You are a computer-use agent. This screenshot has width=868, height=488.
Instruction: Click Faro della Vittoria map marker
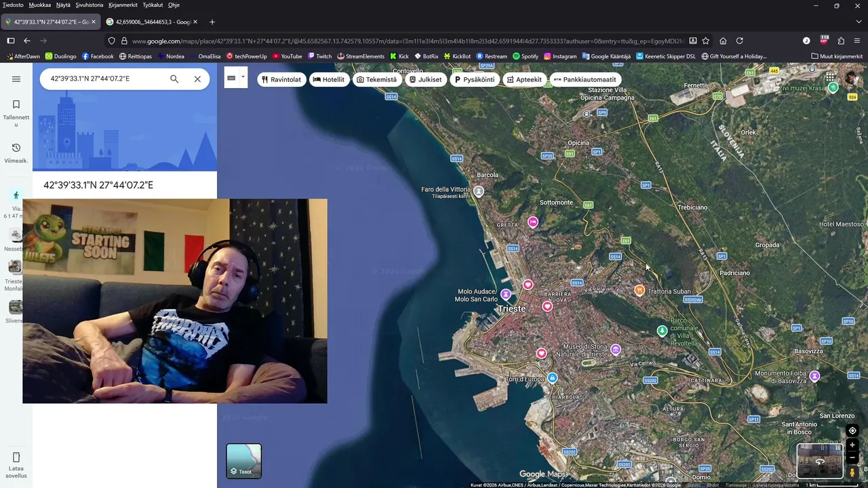pyautogui.click(x=479, y=192)
